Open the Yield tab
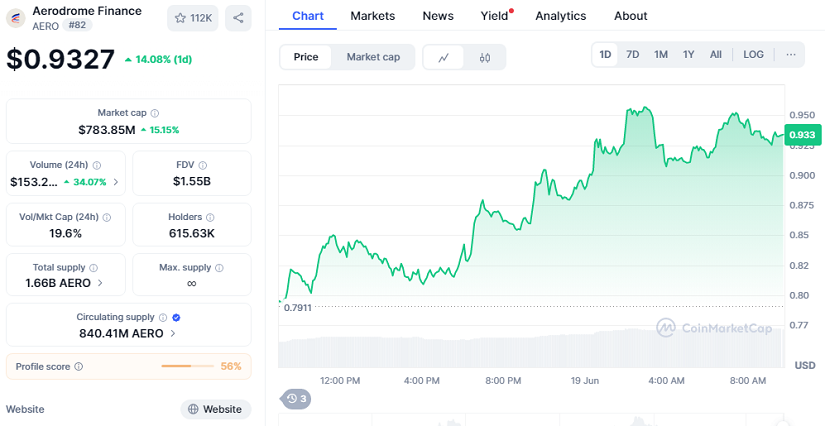 point(495,16)
